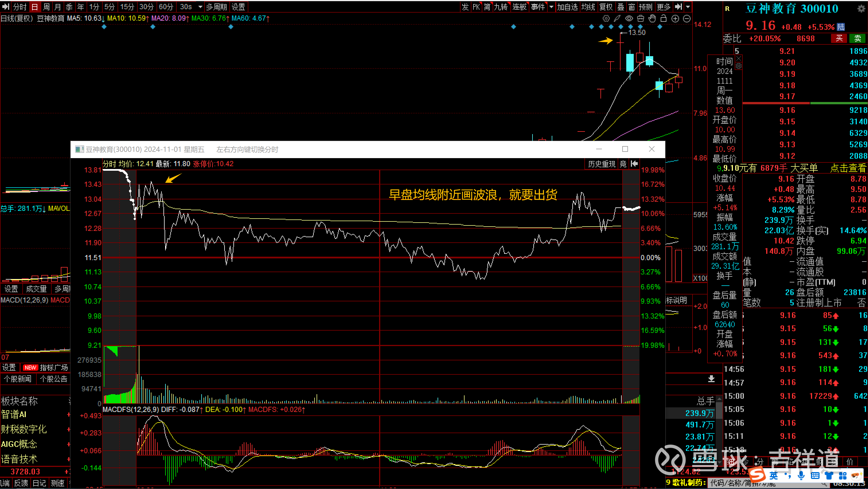
Task: Select the AIGC概念 sector row
Action: 35,444
